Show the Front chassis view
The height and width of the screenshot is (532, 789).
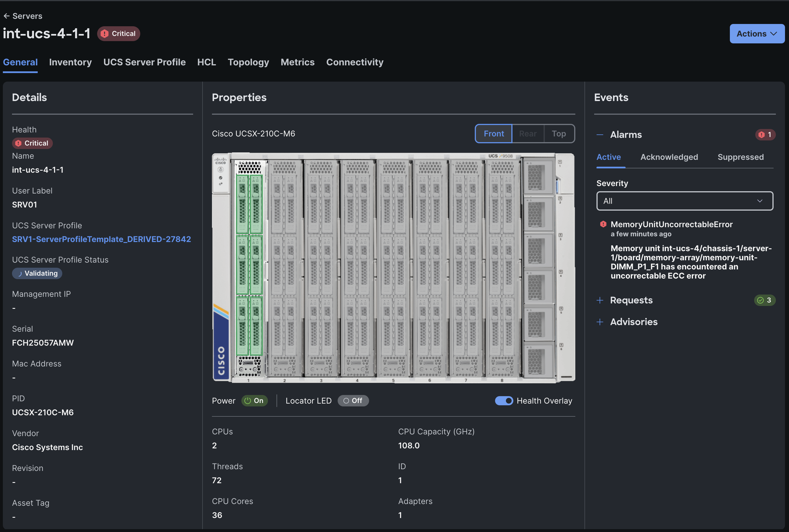[493, 134]
